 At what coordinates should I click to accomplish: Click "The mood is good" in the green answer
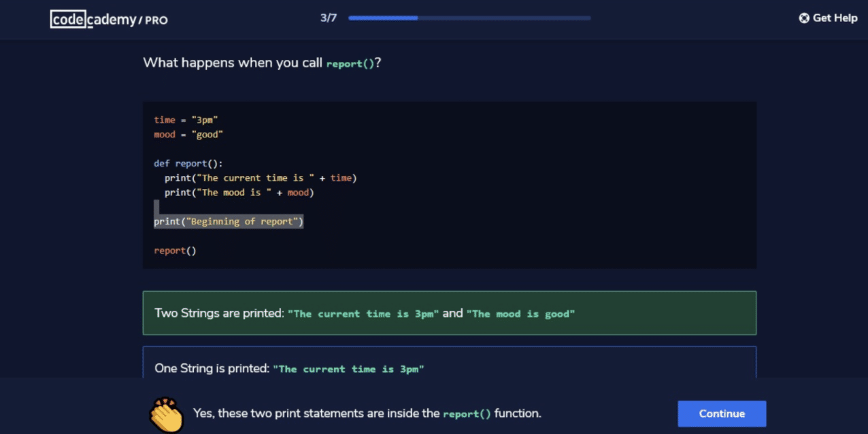520,314
